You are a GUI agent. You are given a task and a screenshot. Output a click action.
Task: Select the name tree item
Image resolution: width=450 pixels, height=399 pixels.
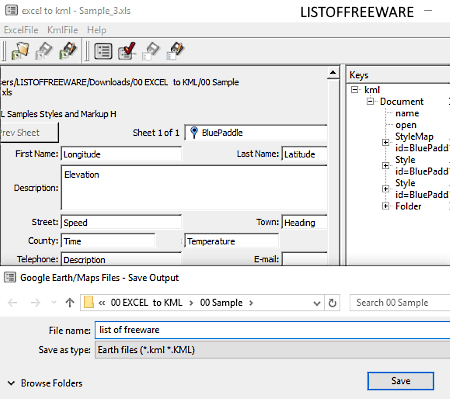pyautogui.click(x=407, y=113)
